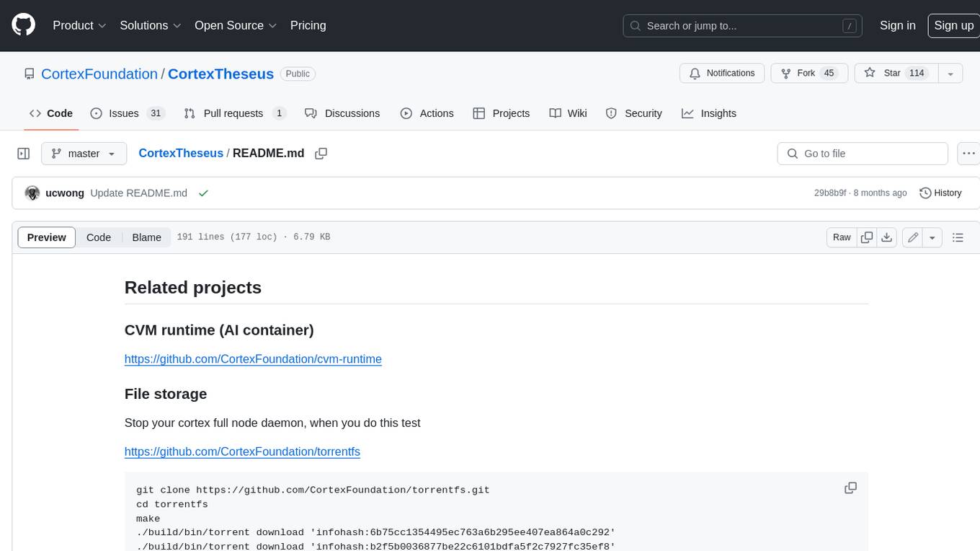
Task: Edit the file with pencil icon
Action: [912, 237]
